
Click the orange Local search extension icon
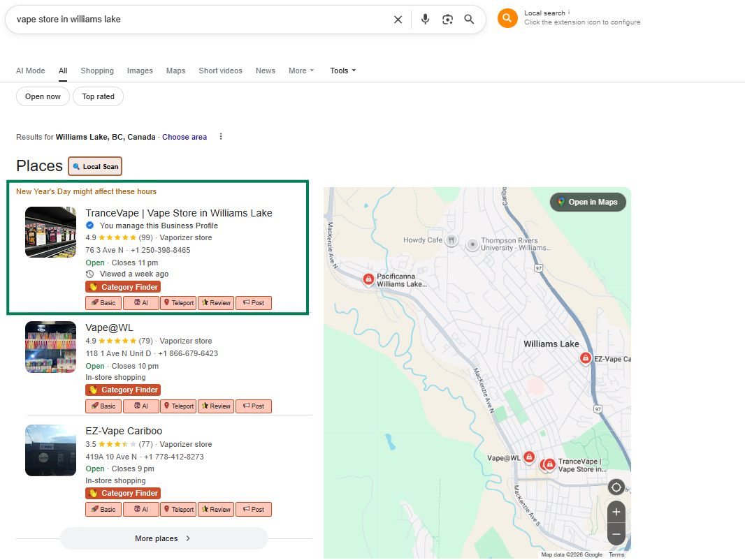tap(507, 18)
